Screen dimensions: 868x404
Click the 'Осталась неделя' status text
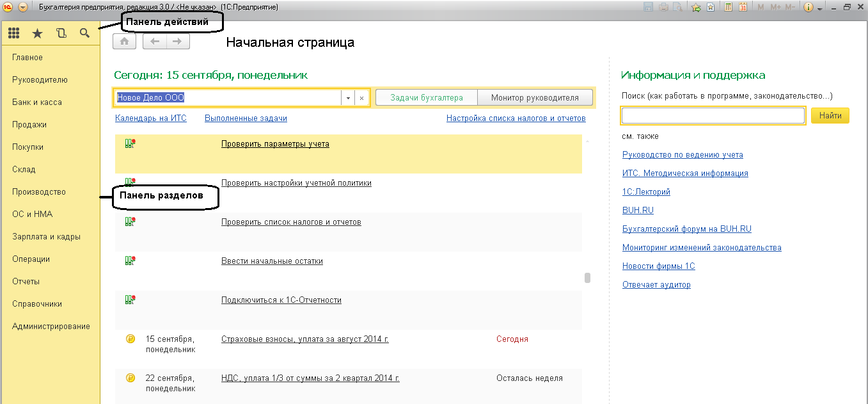point(530,378)
